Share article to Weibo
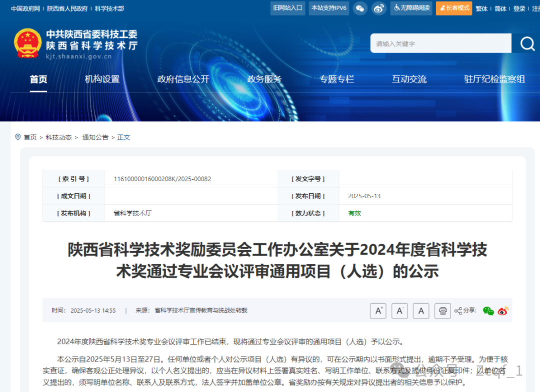Screen dimensions: 540x392 tap(503, 311)
